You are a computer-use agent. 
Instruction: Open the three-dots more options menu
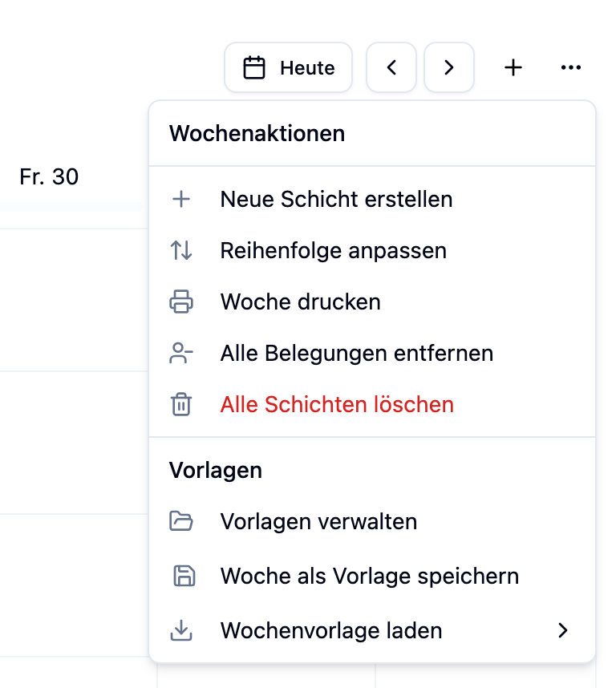pyautogui.click(x=570, y=68)
